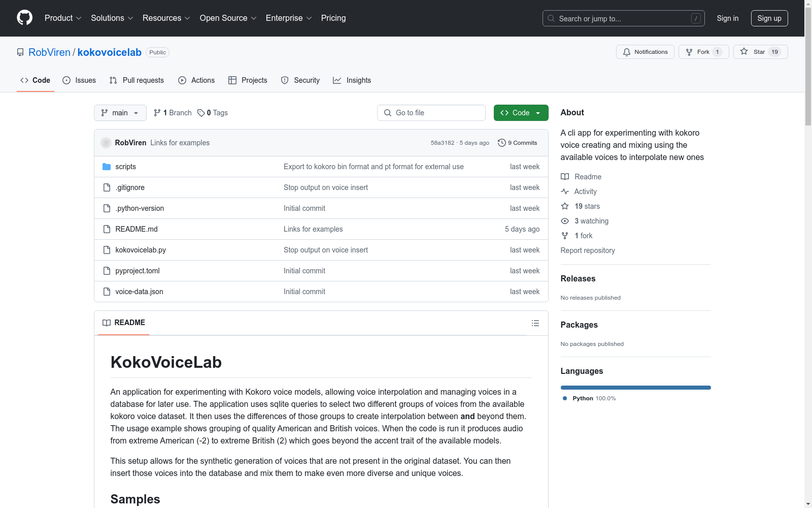Click the eye icon beside 3 watching
The image size is (812, 508).
tap(565, 221)
